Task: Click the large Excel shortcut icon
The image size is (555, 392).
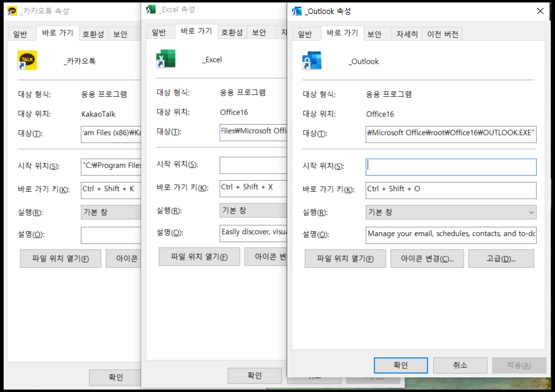Action: pos(166,59)
